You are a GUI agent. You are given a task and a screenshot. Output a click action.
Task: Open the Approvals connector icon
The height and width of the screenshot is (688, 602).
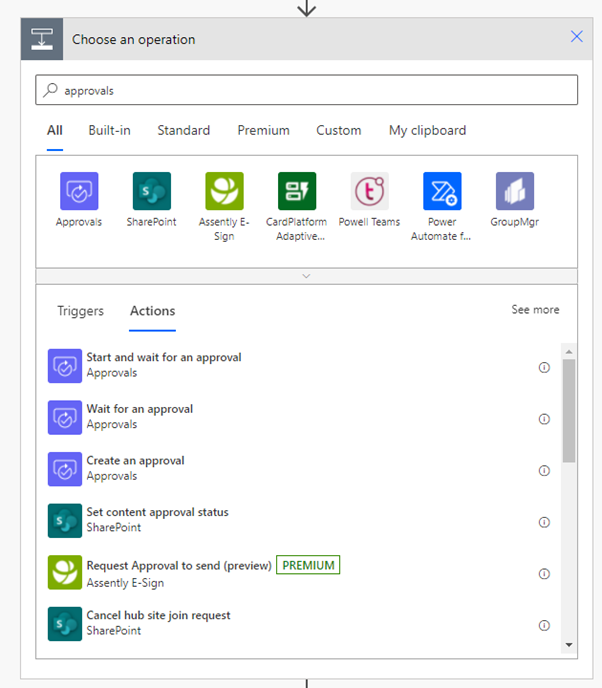[x=79, y=191]
